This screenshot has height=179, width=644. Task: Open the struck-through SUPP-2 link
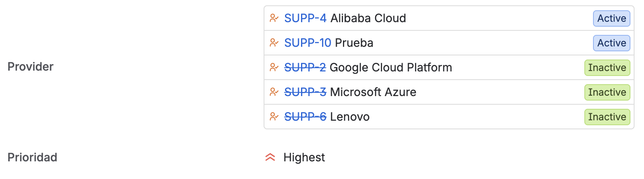tap(305, 67)
